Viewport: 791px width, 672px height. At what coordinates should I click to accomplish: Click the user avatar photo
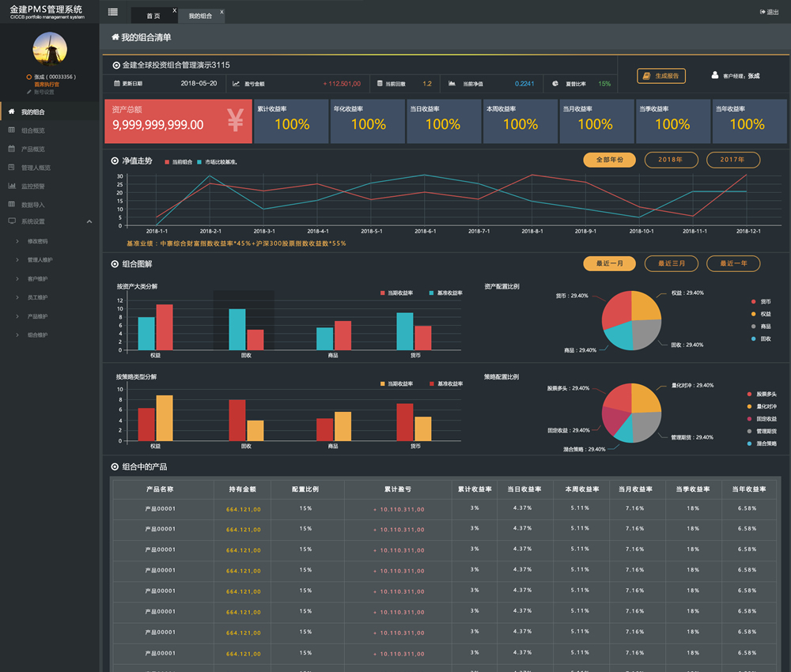[x=50, y=50]
